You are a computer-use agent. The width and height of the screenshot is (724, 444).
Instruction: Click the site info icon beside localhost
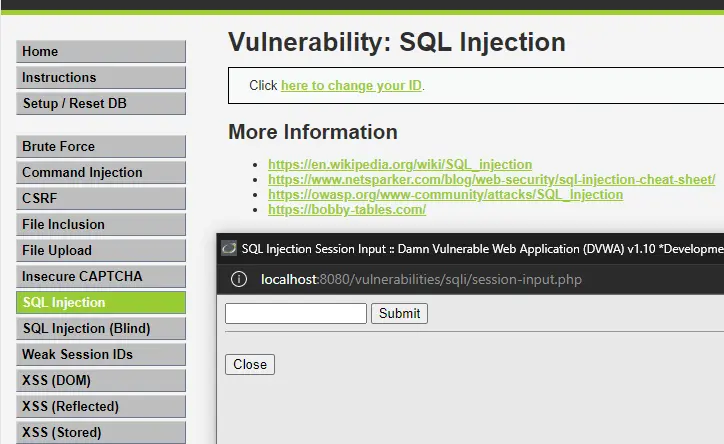pyautogui.click(x=239, y=279)
